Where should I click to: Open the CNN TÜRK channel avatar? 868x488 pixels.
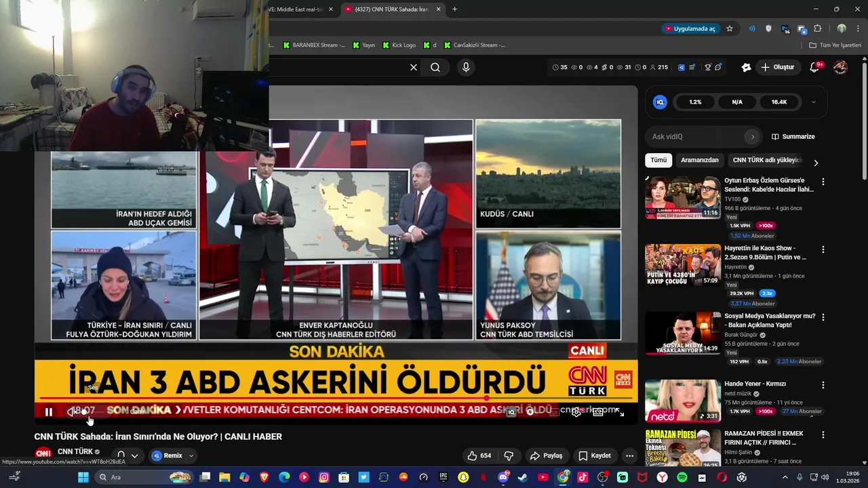(x=43, y=453)
